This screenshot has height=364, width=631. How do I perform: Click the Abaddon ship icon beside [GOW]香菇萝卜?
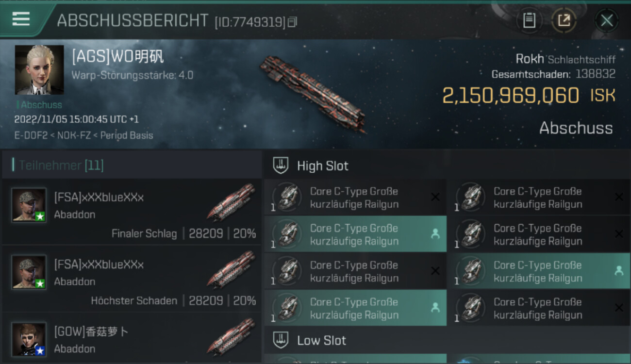coord(231,336)
